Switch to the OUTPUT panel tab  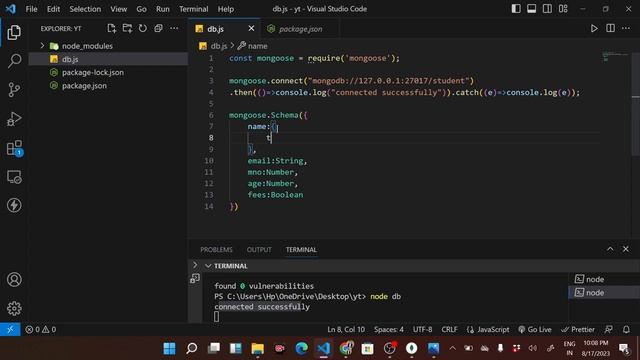tap(259, 249)
